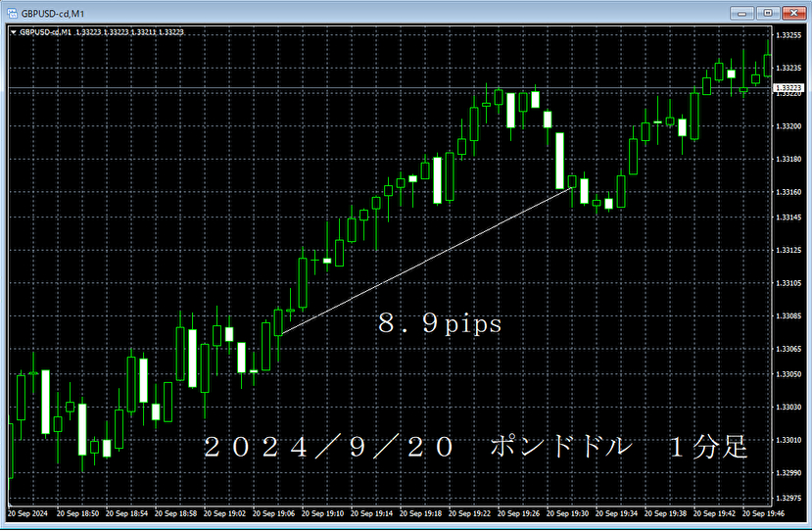Click time axis label 20 Sep 2024
The width and height of the screenshot is (812, 531).
27,514
